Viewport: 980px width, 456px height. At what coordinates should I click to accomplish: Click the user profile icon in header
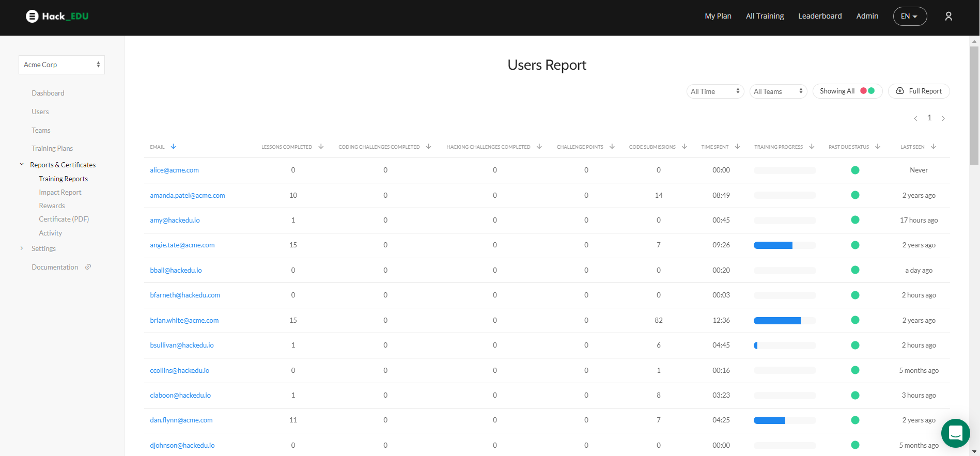pos(948,17)
